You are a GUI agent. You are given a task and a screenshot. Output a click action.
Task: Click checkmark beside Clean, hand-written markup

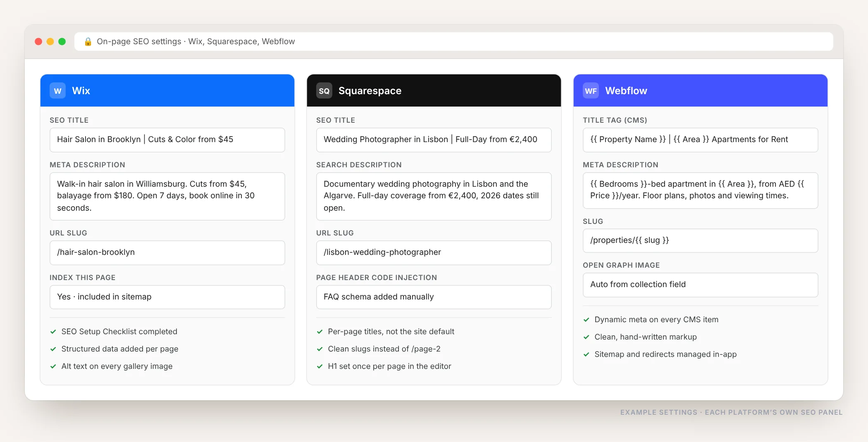point(586,337)
